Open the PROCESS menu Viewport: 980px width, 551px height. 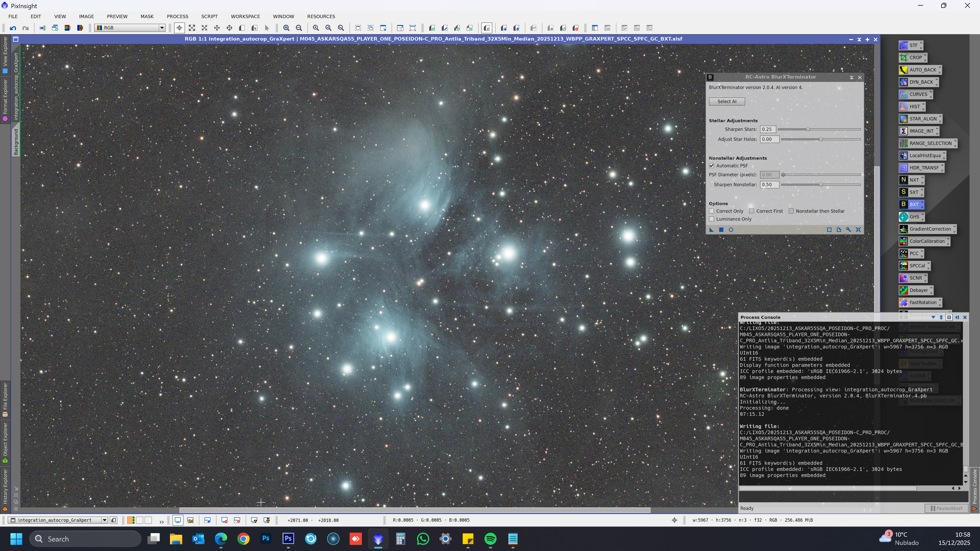[177, 16]
